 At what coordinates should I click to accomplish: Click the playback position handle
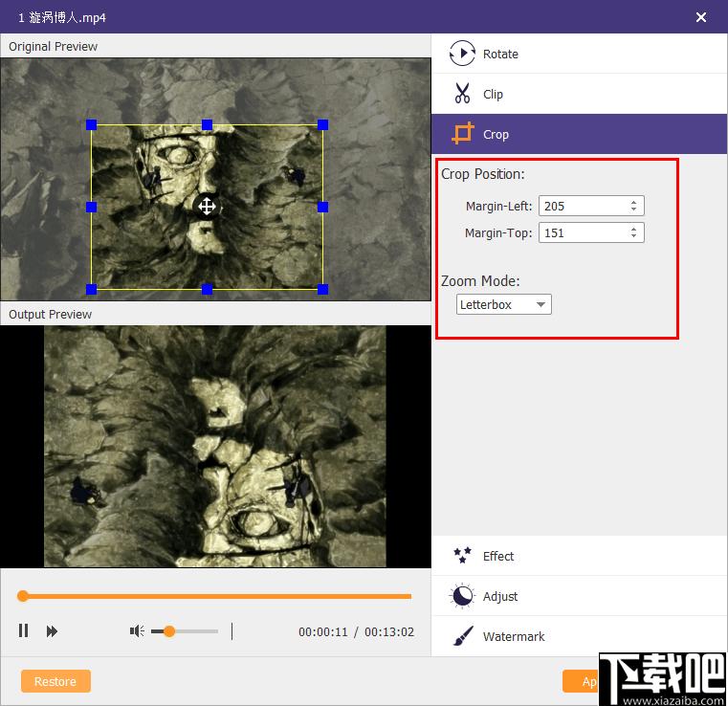pos(22,596)
